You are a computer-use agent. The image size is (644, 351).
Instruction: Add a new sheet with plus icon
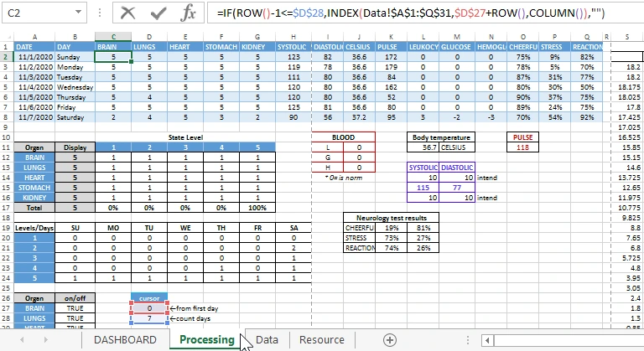coord(389,340)
